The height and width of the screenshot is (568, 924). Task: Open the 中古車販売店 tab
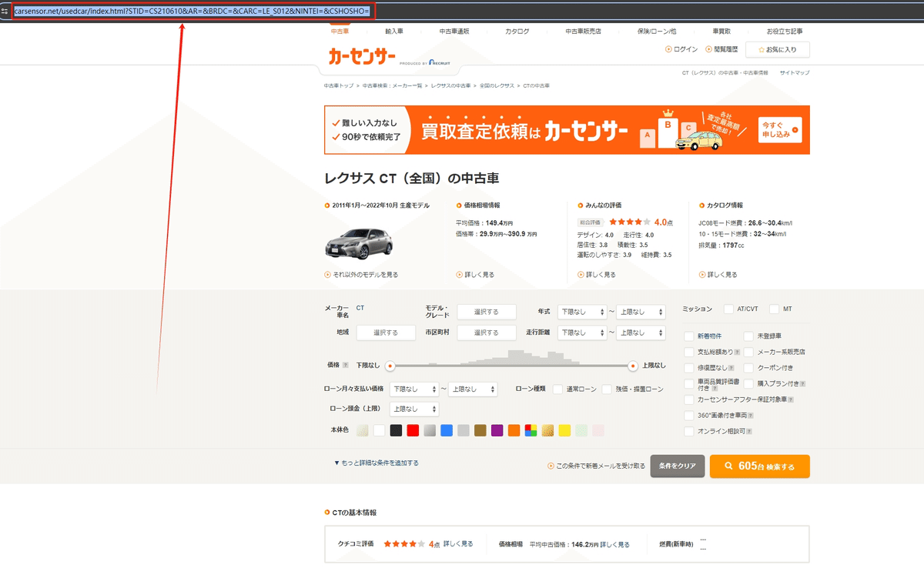pyautogui.click(x=583, y=31)
